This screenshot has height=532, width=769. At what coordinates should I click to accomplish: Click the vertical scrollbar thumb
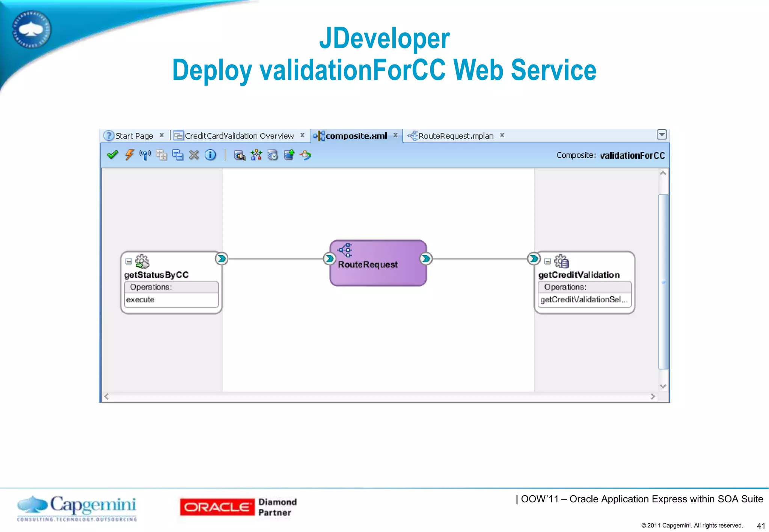coord(663,281)
